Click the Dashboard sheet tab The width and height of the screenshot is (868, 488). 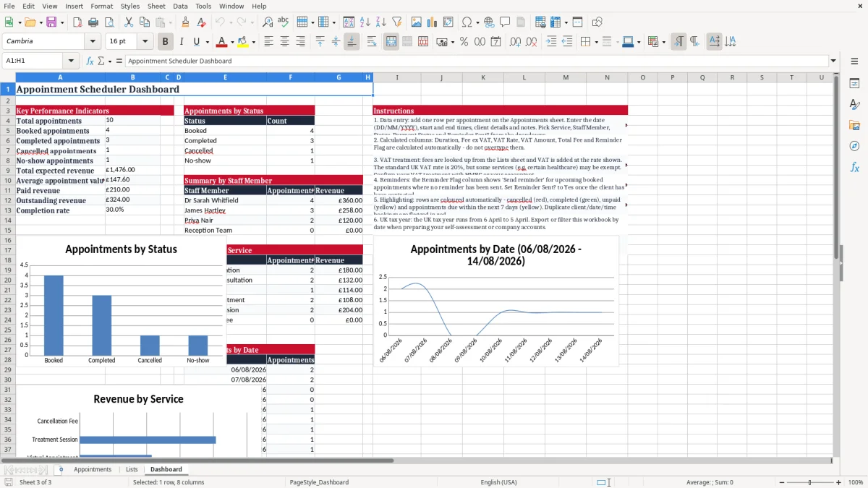tap(166, 469)
